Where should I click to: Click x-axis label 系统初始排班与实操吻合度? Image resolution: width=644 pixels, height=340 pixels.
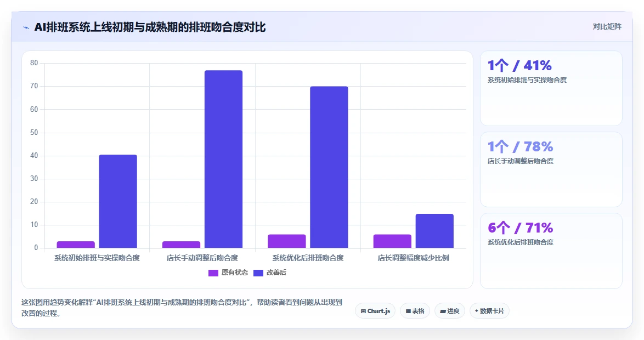(97, 258)
